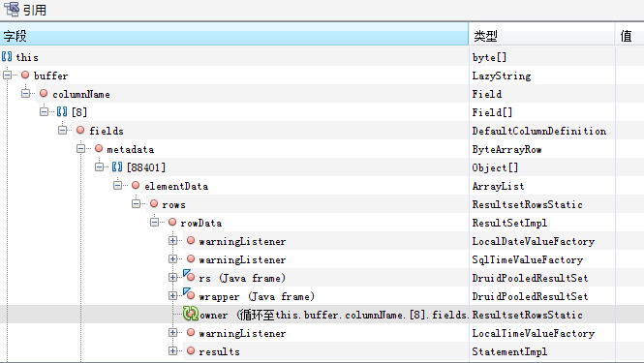
Task: Click the references panel icon beside 引用
Action: coord(12,9)
